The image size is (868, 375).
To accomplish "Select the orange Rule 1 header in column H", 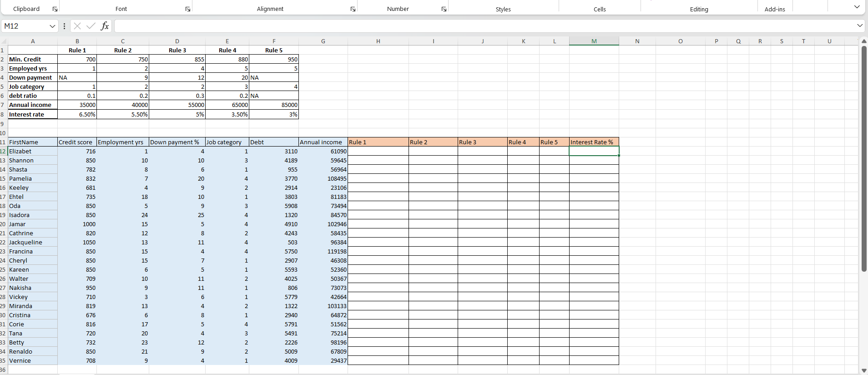I will pyautogui.click(x=378, y=142).
